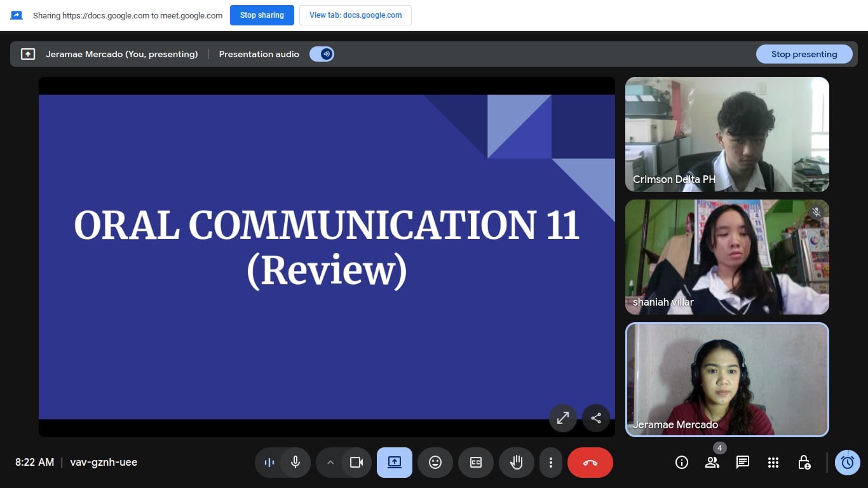Raise your hand

517,463
